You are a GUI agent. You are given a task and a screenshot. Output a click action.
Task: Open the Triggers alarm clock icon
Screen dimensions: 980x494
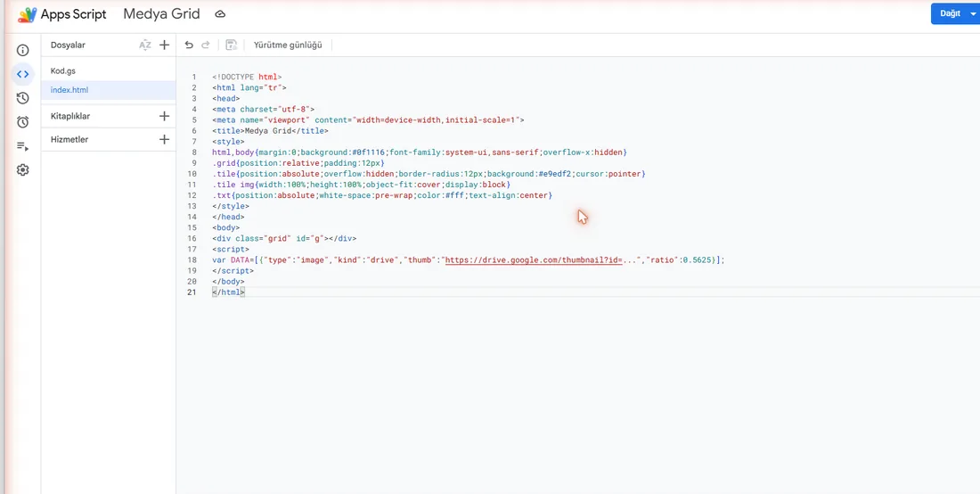[22, 122]
